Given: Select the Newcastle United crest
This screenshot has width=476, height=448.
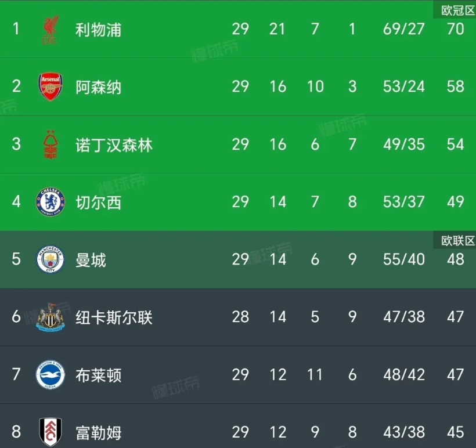Looking at the screenshot, I should point(51,317).
